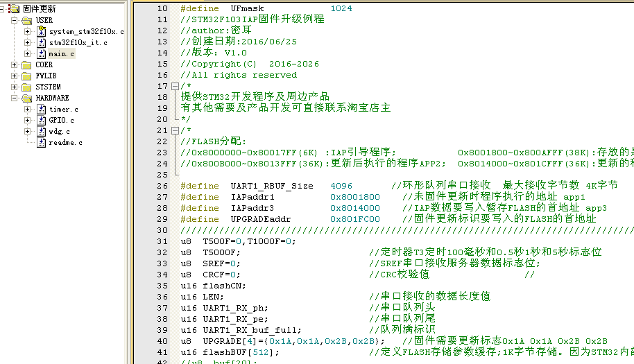Expand the FWLIB folder node
The height and width of the screenshot is (364, 634).
14,76
